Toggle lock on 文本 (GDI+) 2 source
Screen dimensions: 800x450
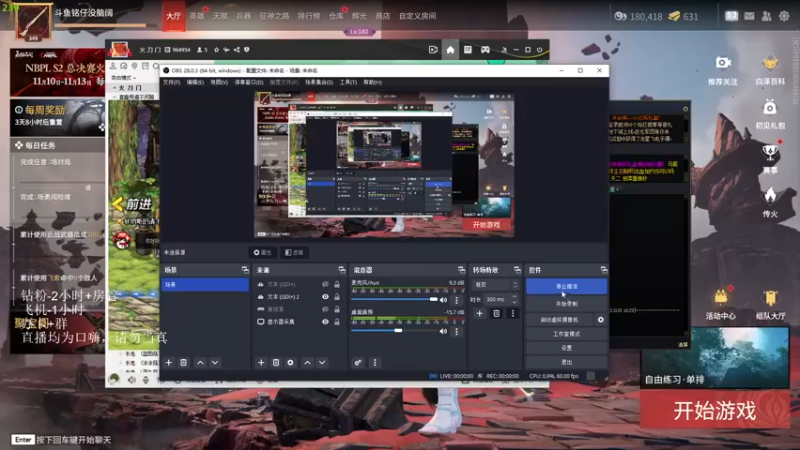point(337,296)
